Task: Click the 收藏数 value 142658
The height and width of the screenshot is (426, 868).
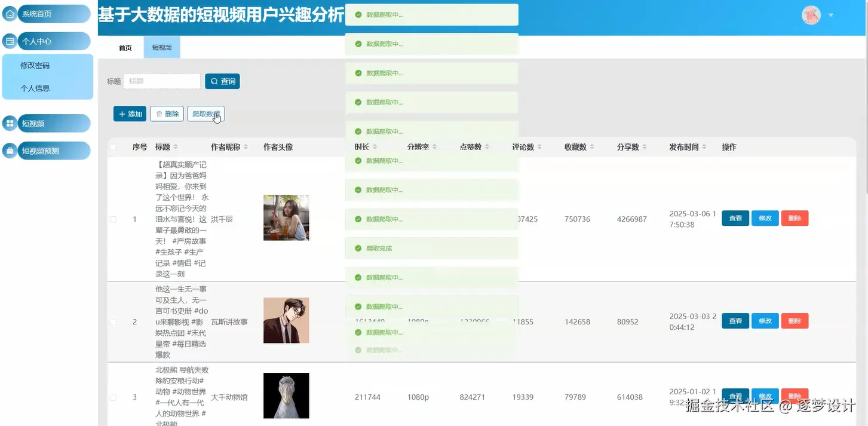Action: point(577,322)
